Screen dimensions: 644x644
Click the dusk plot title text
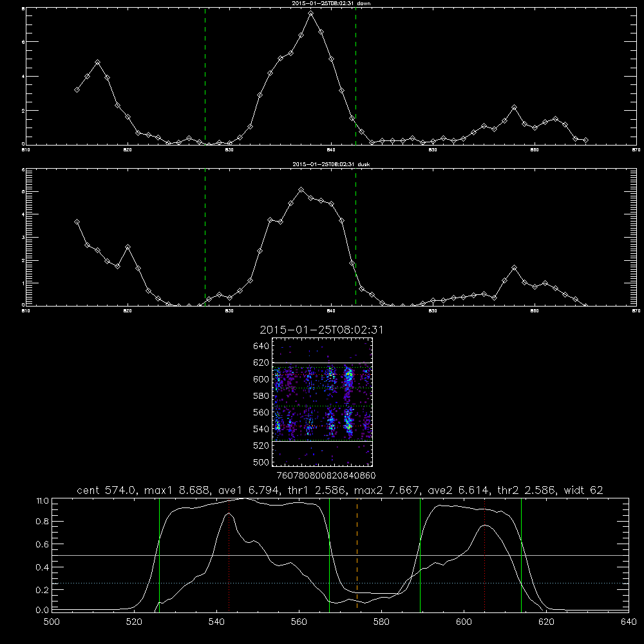[x=331, y=164]
